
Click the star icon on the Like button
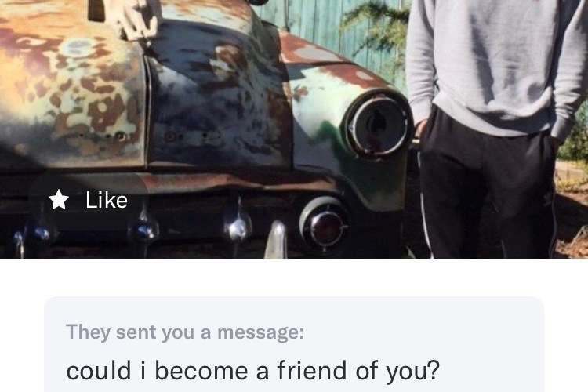click(59, 200)
